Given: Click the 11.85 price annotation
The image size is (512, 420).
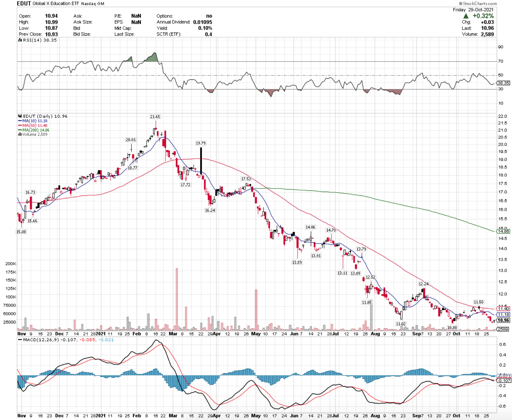Looking at the screenshot, I should click(367, 302).
